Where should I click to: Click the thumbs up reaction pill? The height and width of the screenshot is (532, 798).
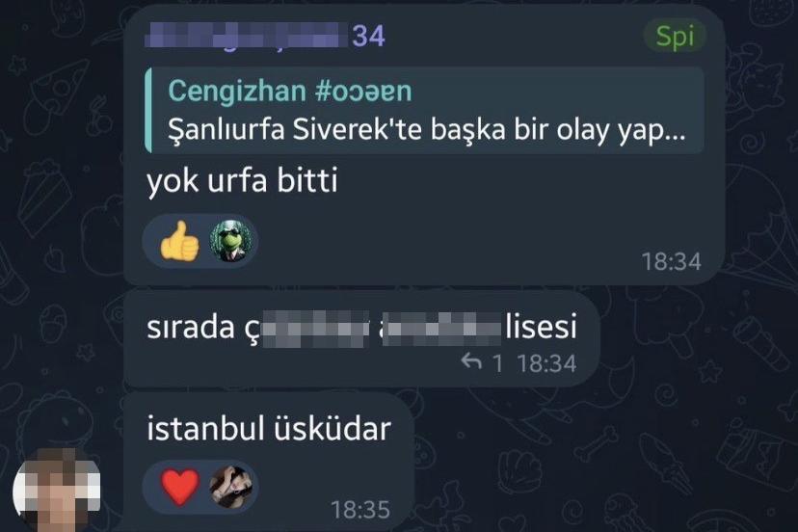[200, 241]
